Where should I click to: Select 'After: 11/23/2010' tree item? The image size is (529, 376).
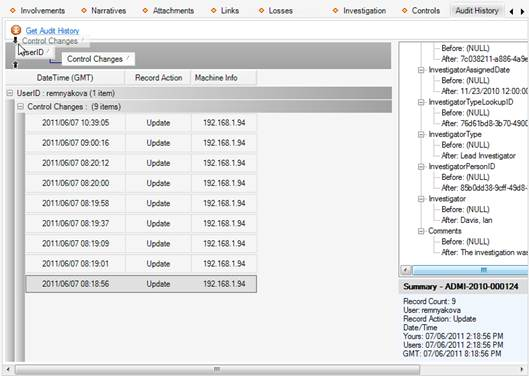click(x=484, y=91)
